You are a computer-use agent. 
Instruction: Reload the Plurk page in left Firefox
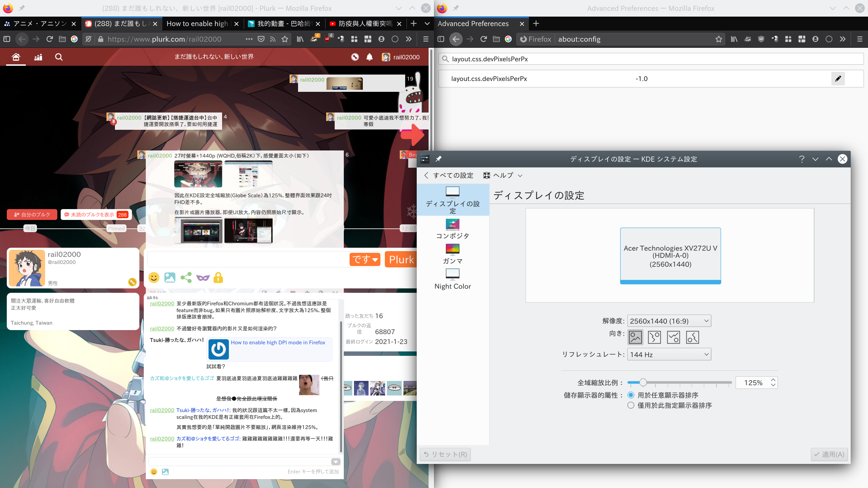pyautogui.click(x=50, y=39)
